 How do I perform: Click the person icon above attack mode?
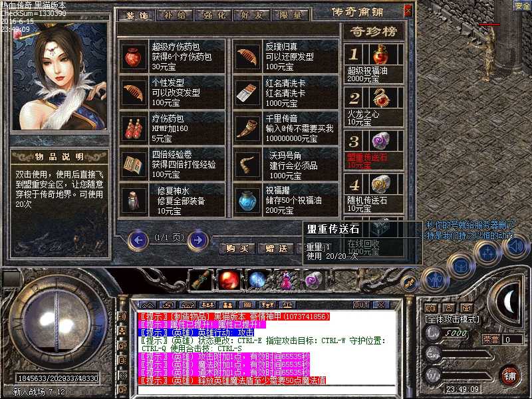click(x=449, y=308)
